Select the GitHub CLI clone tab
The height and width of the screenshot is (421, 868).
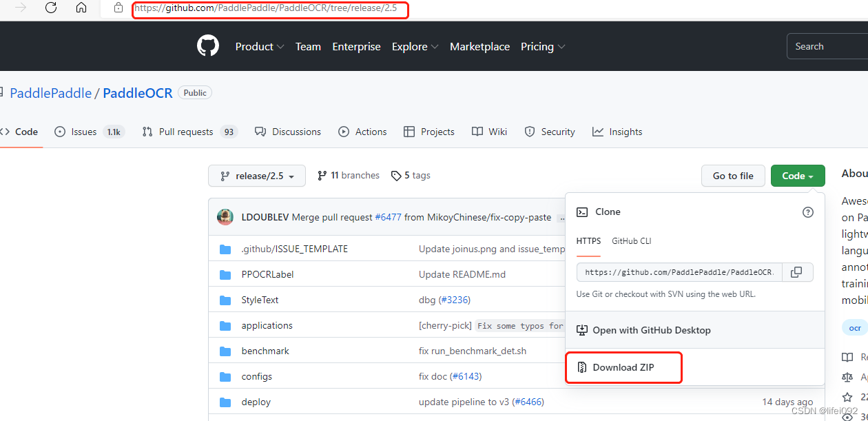(x=632, y=241)
